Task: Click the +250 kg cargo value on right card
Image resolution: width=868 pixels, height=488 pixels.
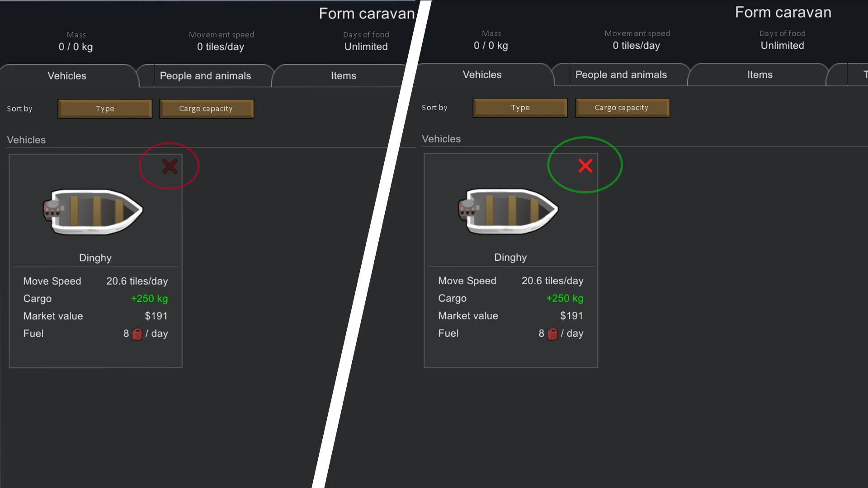Action: tap(565, 298)
